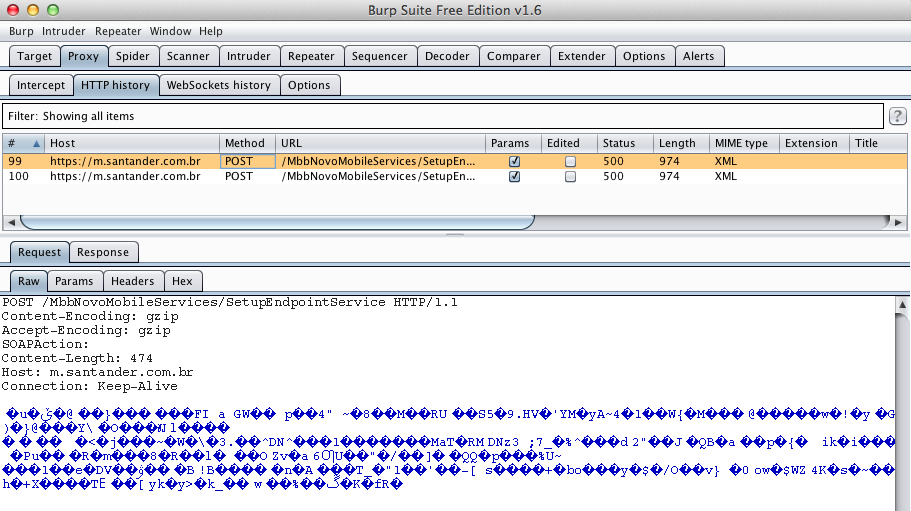
Task: Open the Headers view tab
Action: click(132, 282)
